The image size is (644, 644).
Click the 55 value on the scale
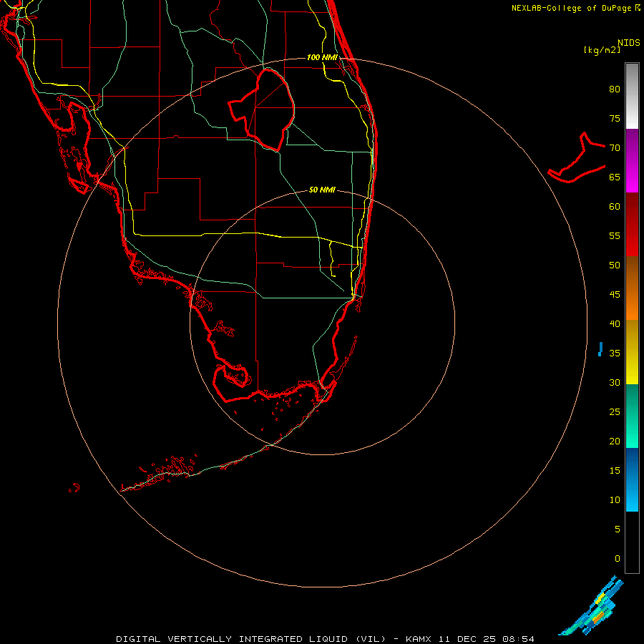(615, 235)
